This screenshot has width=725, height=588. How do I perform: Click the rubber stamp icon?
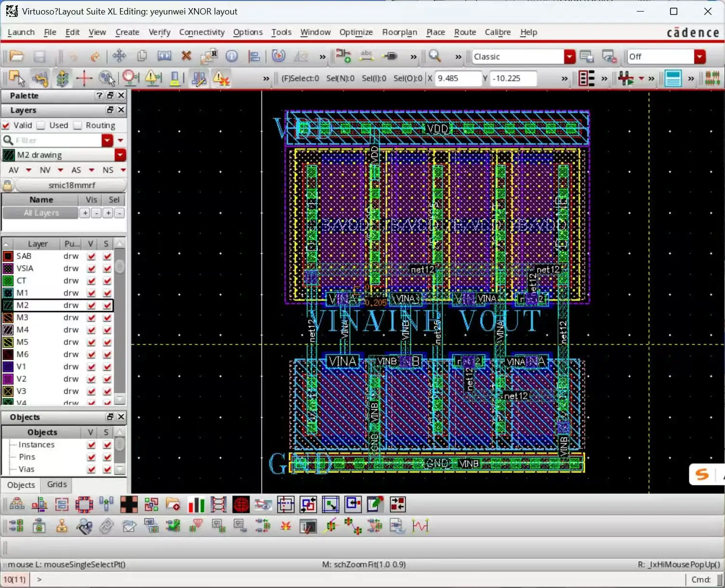click(62, 526)
